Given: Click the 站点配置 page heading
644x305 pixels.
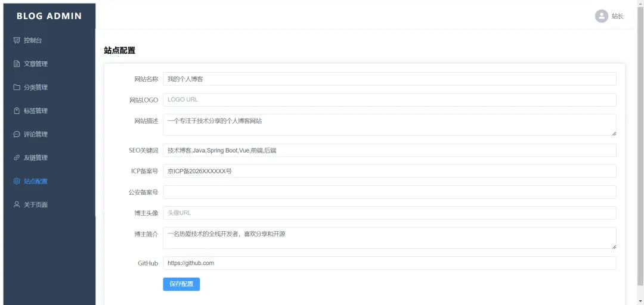Looking at the screenshot, I should [119, 51].
